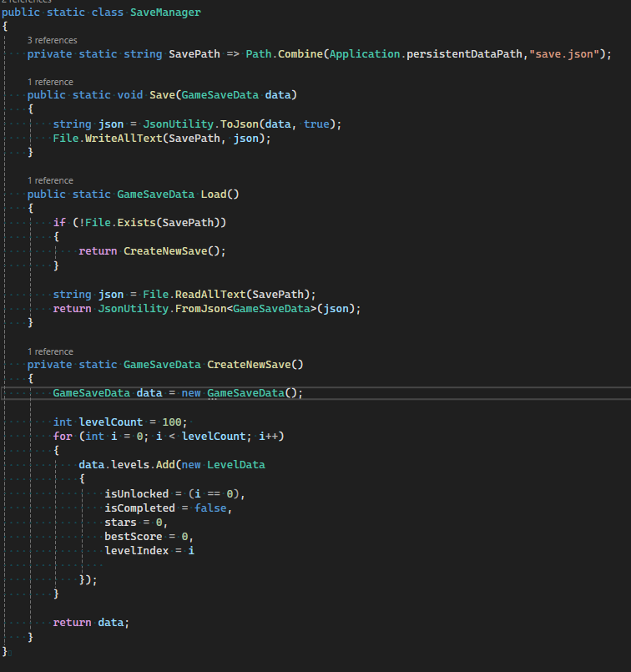631x672 pixels.
Task: Click the Load method name in its declaration
Action: (214, 195)
